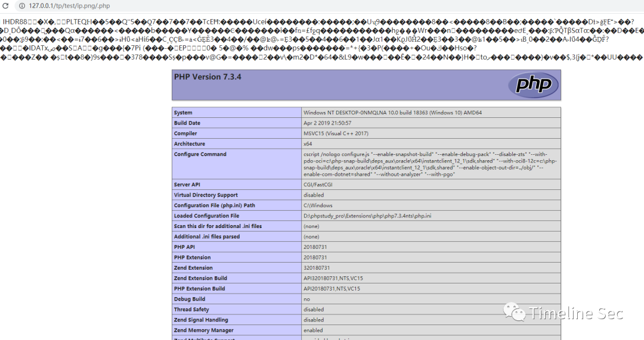
Task: Select the "Thread Safety" row label
Action: point(191,309)
